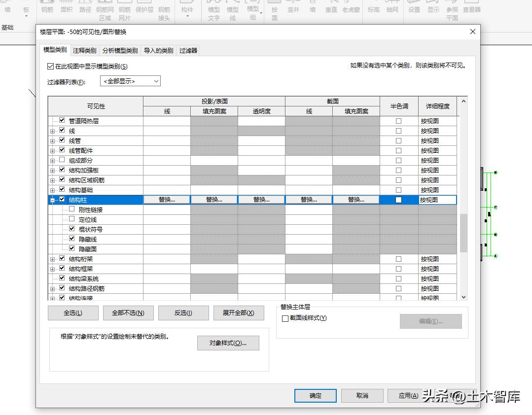Click the 全部不选 button
Screen dimensions: 532x415
(128, 312)
